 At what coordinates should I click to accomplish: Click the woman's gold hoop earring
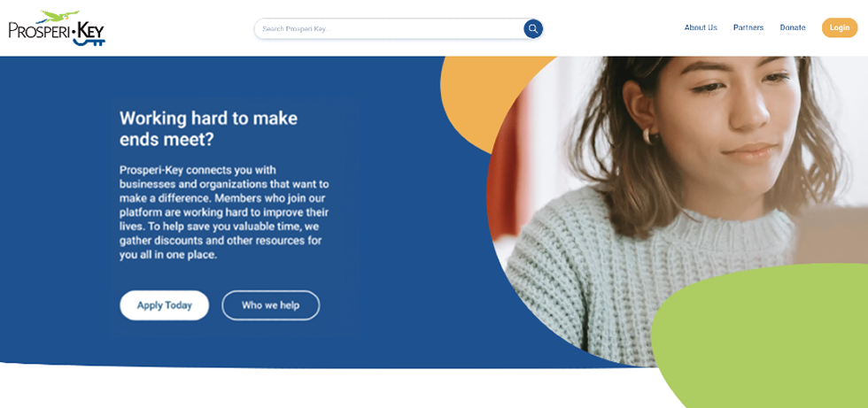648,136
